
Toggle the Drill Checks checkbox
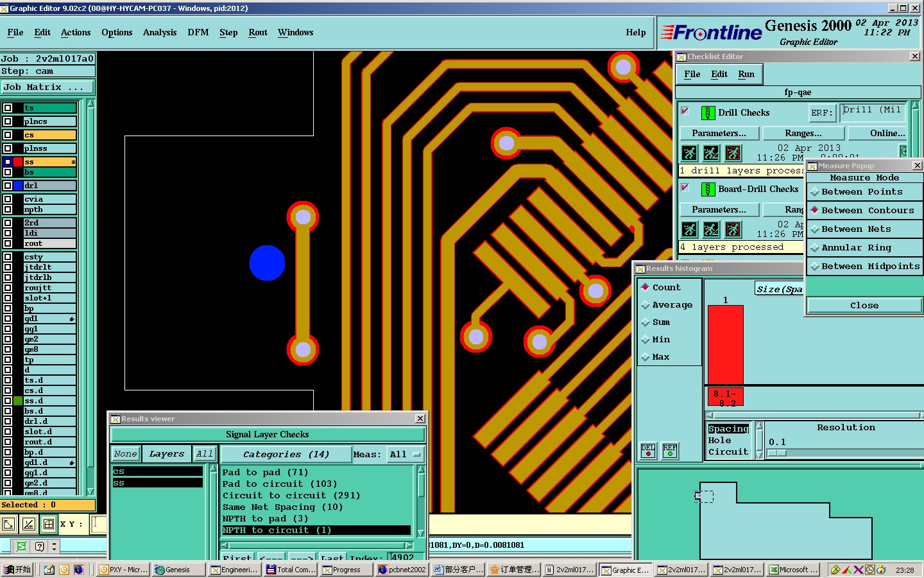pos(685,111)
